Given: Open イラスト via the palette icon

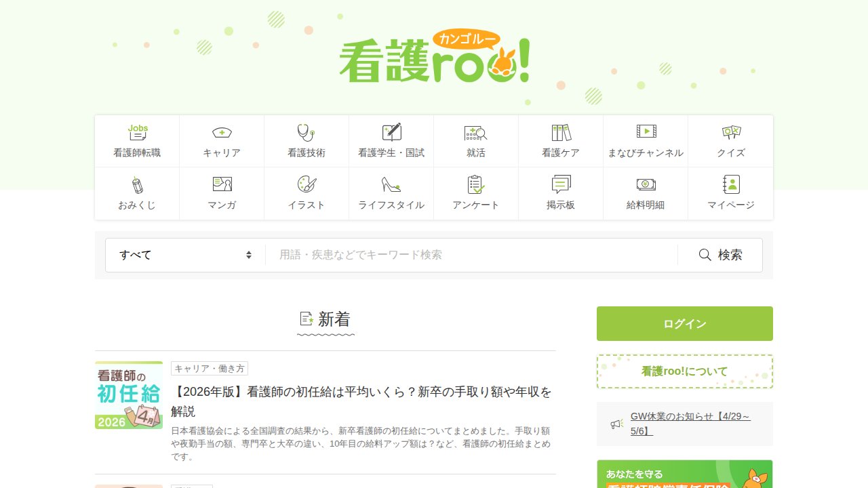Looking at the screenshot, I should pos(306,192).
